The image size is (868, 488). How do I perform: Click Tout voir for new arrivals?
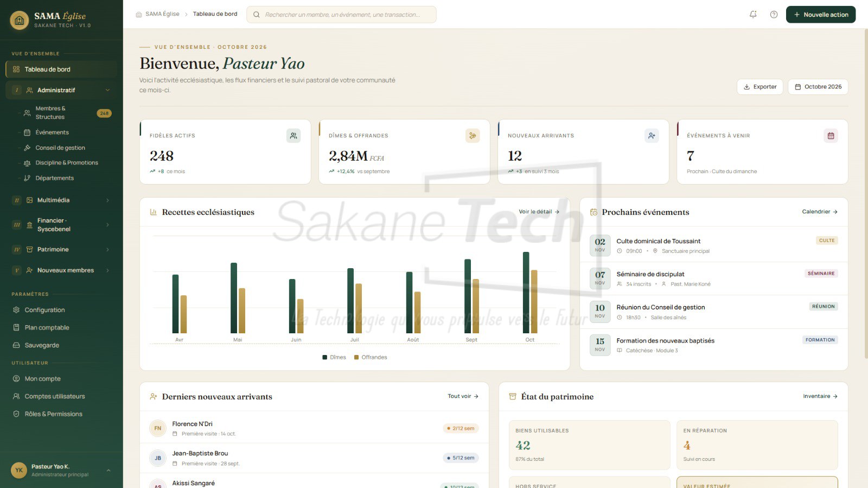coord(463,396)
